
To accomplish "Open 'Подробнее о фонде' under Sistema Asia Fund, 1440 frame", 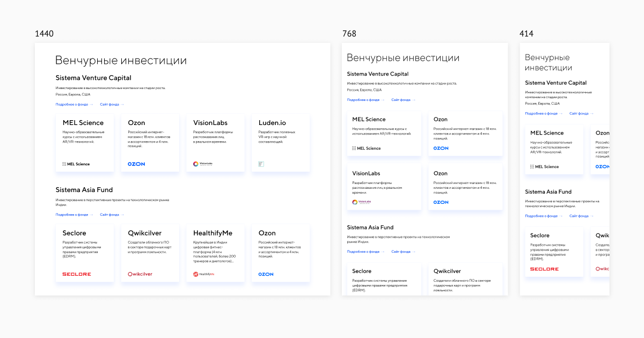I will 74,215.
